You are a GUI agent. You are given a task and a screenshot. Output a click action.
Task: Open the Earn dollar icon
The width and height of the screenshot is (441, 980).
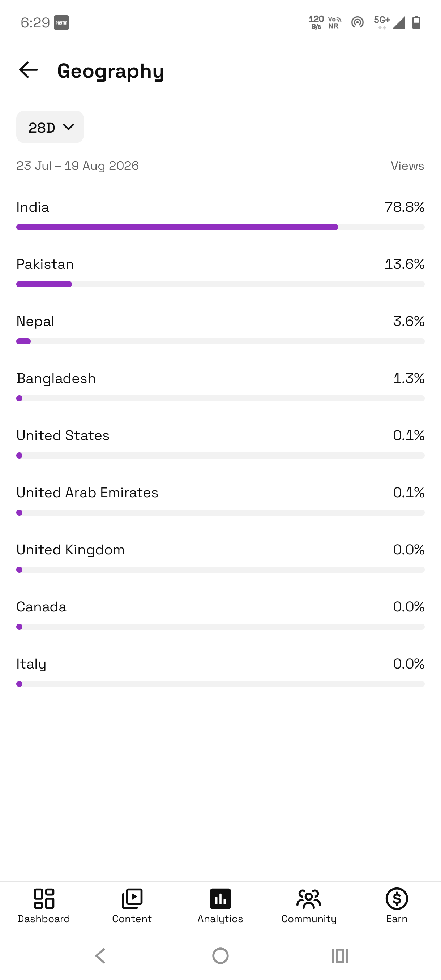click(x=397, y=899)
